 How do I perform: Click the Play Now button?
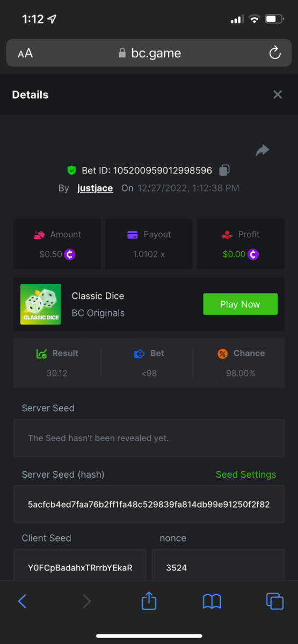click(x=240, y=304)
